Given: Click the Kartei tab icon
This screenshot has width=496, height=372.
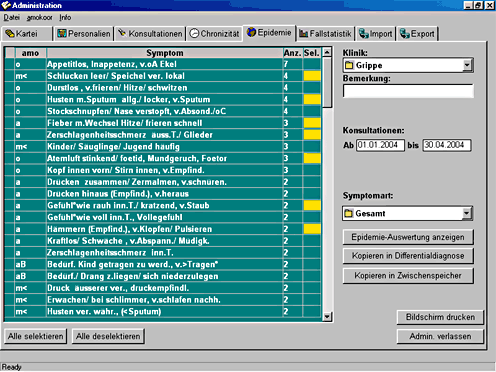Looking at the screenshot, I should (x=10, y=34).
